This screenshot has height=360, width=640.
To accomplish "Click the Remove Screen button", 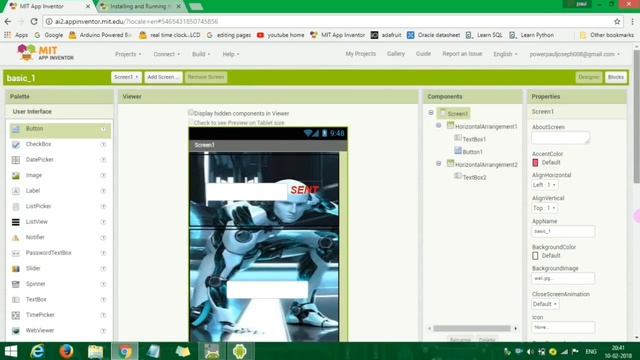I will (206, 77).
